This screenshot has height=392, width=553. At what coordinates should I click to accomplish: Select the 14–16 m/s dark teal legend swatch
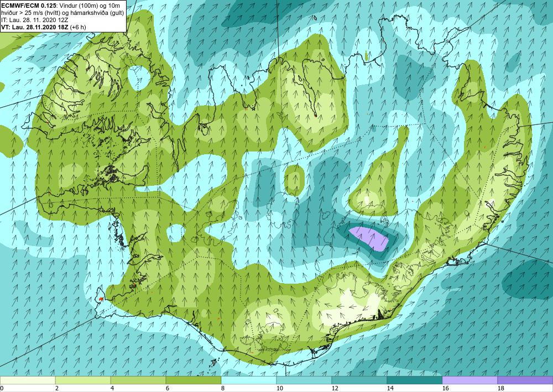(415, 380)
